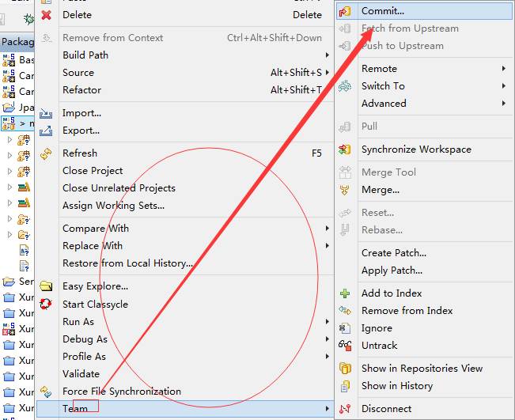
Task: Click the green bug debug toolbar icon
Action: (x=29, y=20)
